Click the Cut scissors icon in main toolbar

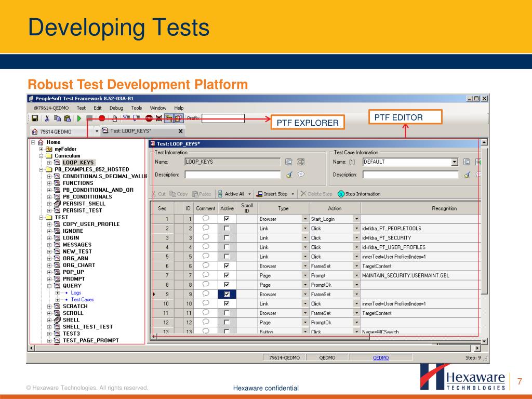[x=47, y=118]
